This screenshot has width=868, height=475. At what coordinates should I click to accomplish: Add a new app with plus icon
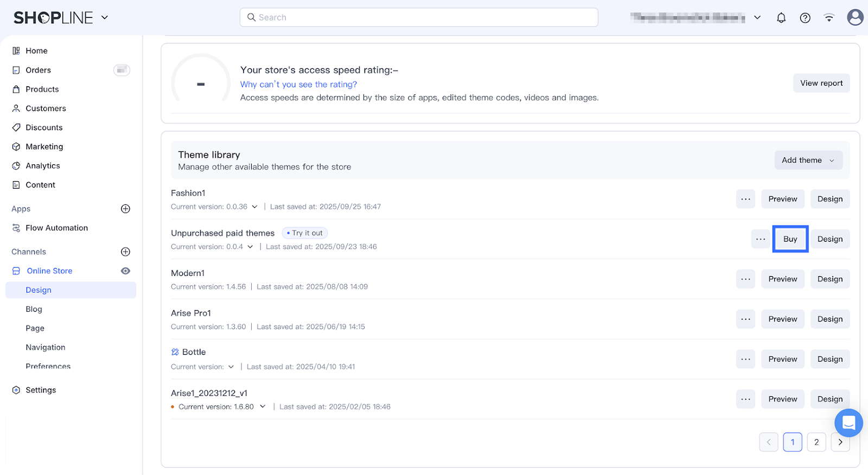click(x=125, y=209)
